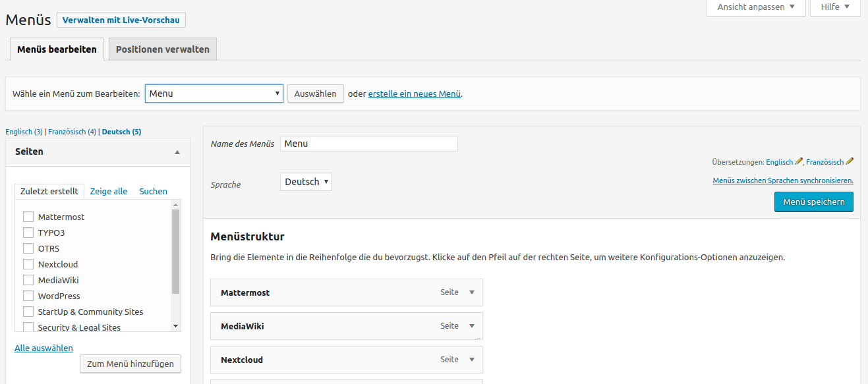Focus the Name des Menüs field
The width and height of the screenshot is (868, 384).
369,144
